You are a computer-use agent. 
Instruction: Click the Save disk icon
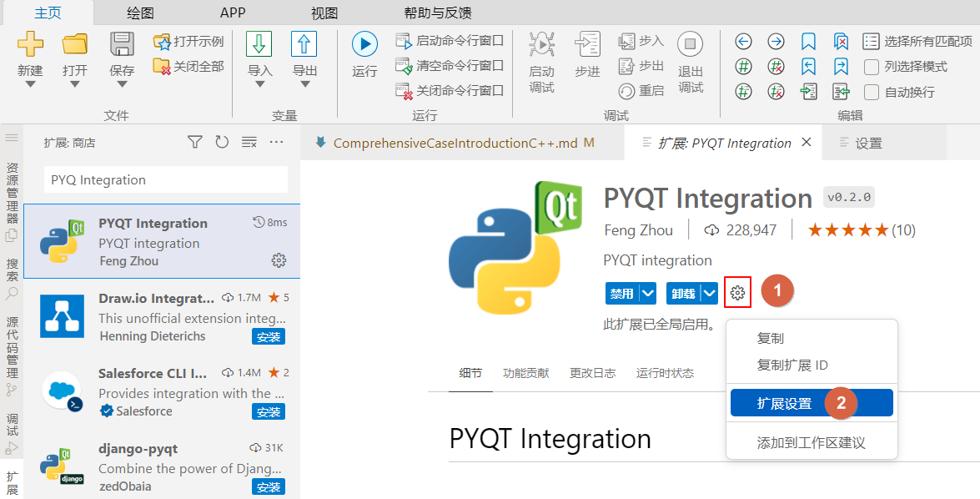pos(122,44)
